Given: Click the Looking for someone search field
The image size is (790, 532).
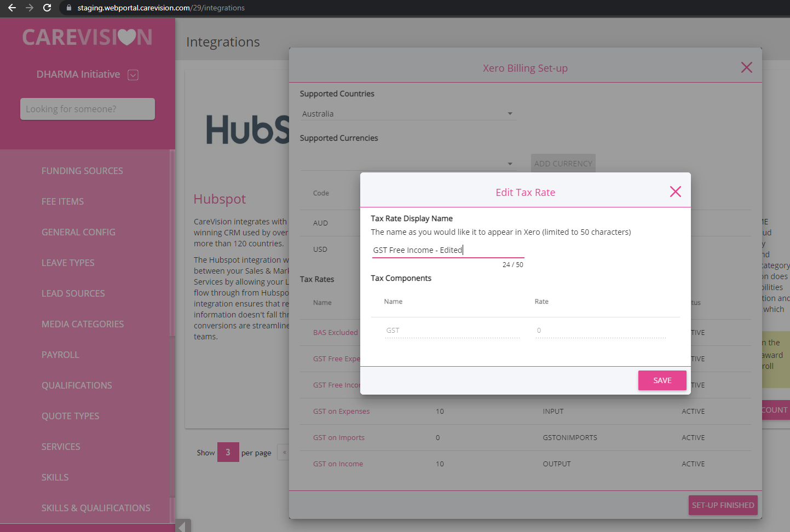Looking at the screenshot, I should [x=88, y=109].
